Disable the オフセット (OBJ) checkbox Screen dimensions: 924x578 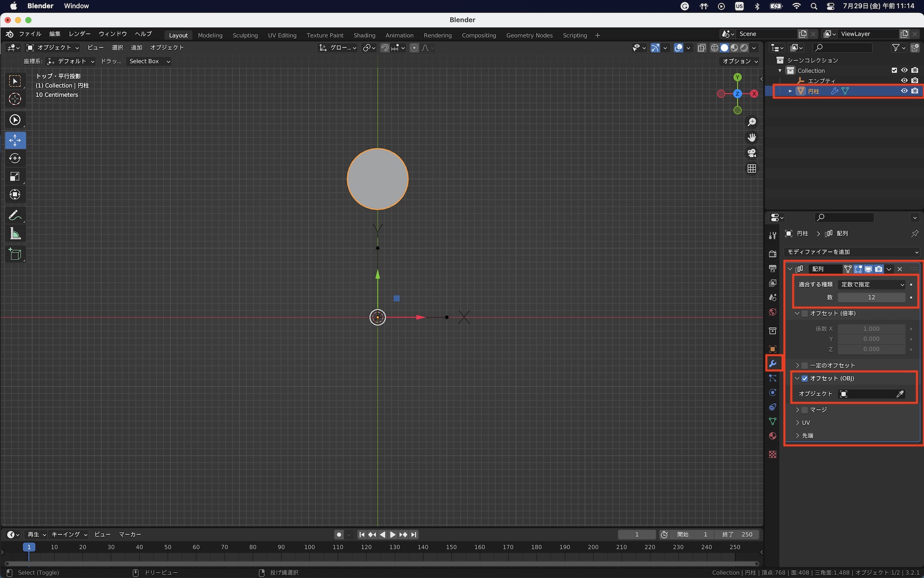(805, 378)
